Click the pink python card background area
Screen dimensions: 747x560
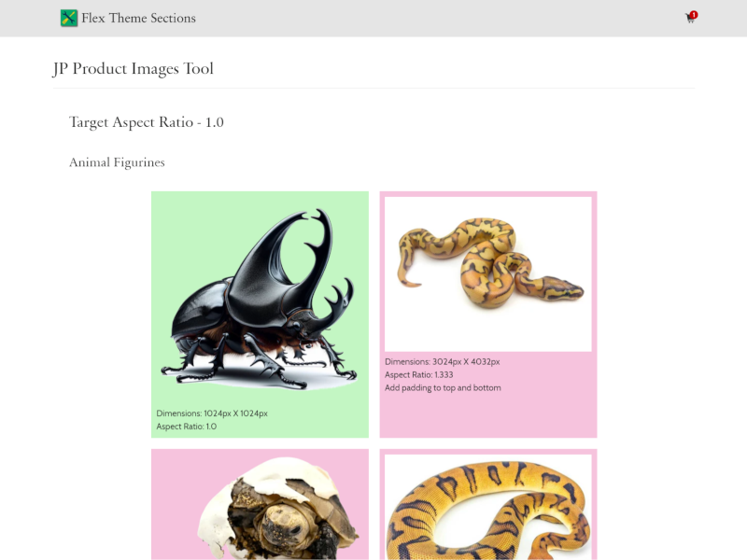pos(488,414)
